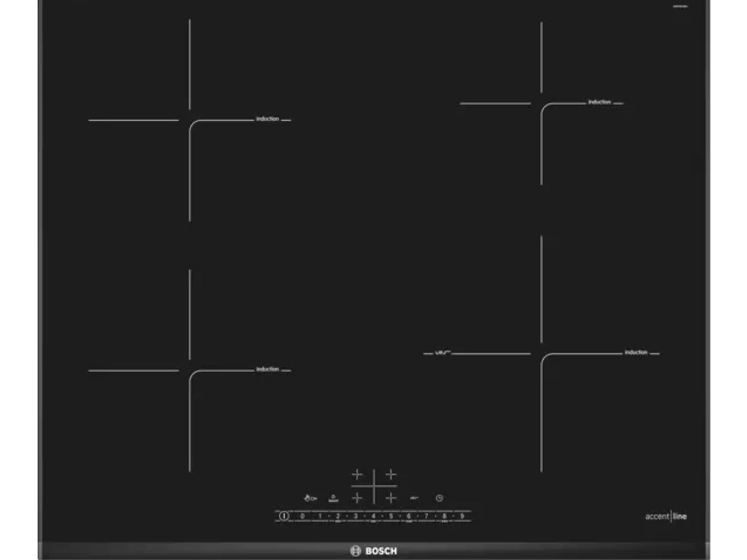Set power level 5 on the slider

pos(391,516)
